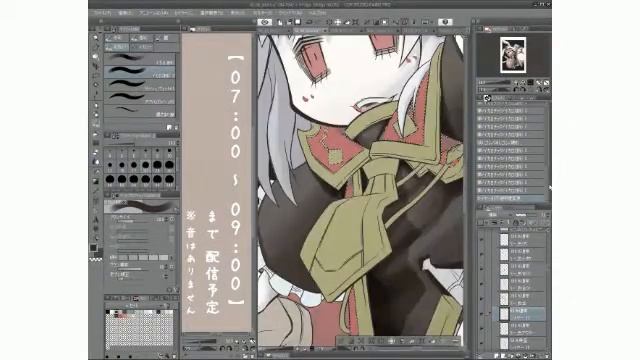Viewport: 640px width, 360px height.
Task: Click the CLIP STUDIO launch icon in command bar
Action: (x=264, y=22)
